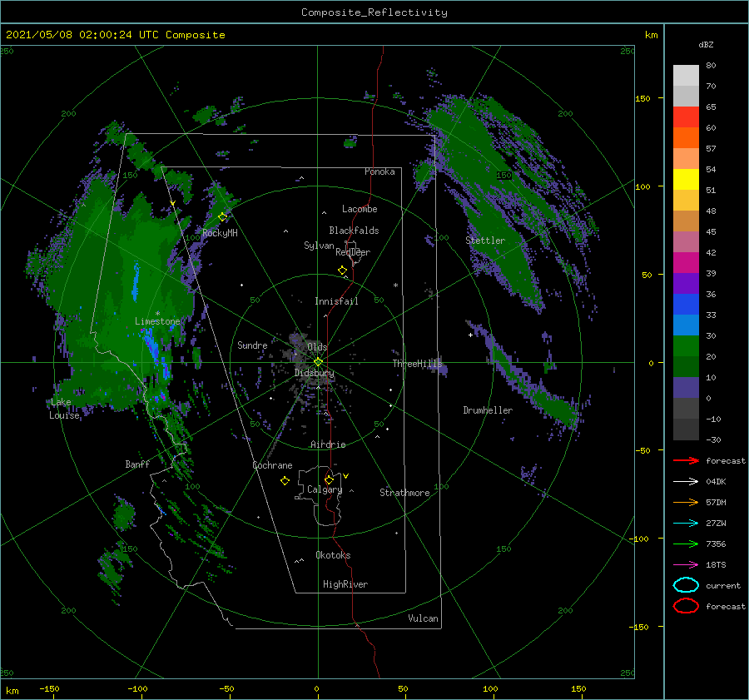The width and height of the screenshot is (749, 700).
Task: Select the yellow diamond marker below RedDeer
Action: (342, 271)
